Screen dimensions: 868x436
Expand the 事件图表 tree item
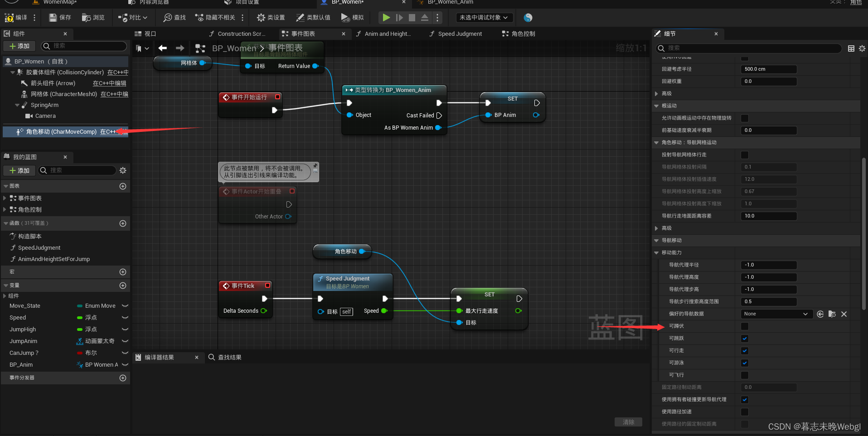click(x=5, y=198)
